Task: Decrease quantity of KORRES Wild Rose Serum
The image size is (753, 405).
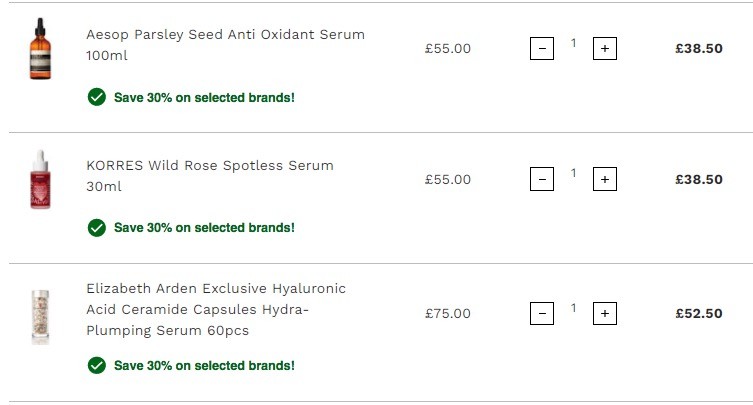Action: 542,179
